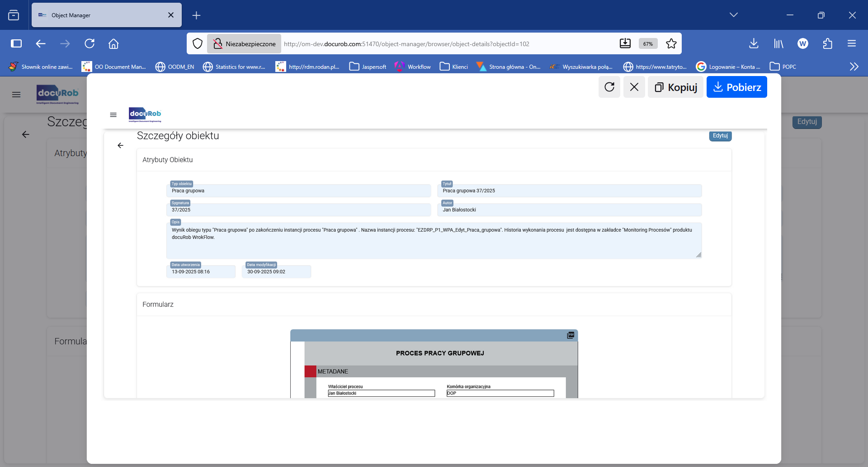Image resolution: width=868 pixels, height=467 pixels.
Task: Click inside the address bar URL field
Action: [407, 43]
